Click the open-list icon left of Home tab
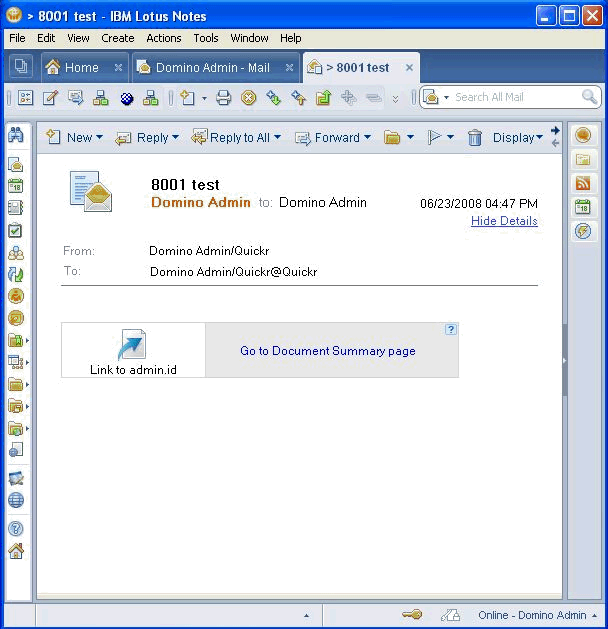The image size is (608, 629). [x=20, y=66]
